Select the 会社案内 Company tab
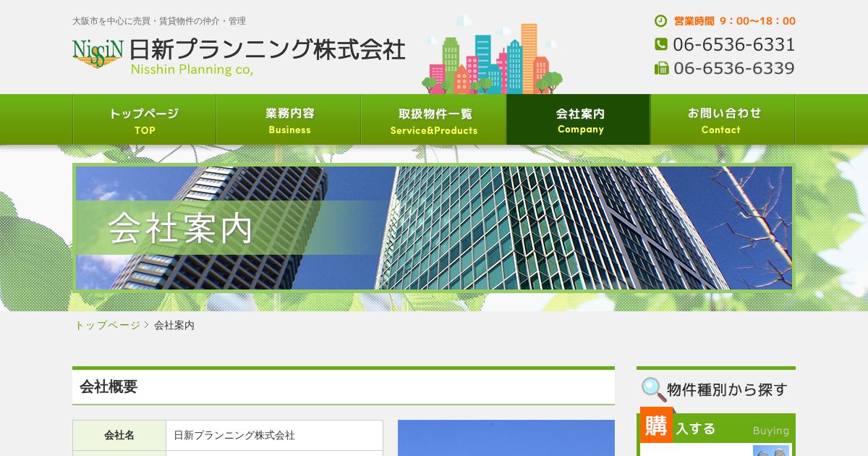868x456 pixels. coord(579,119)
